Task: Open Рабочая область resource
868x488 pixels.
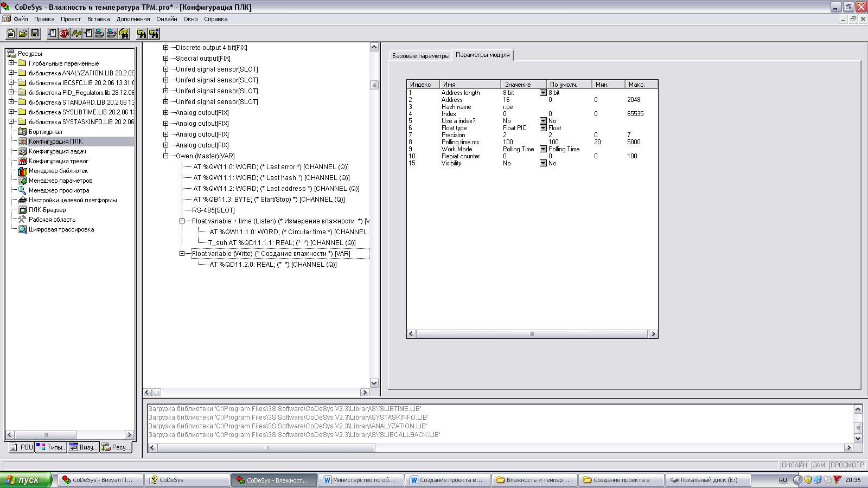Action: 52,220
